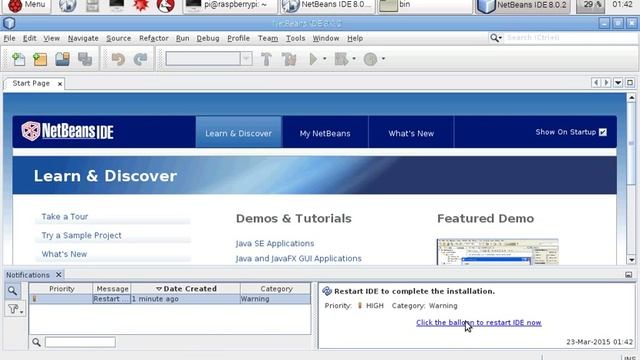Maximize the editor window icon
Viewport: 640px width, 360px height.
point(630,83)
